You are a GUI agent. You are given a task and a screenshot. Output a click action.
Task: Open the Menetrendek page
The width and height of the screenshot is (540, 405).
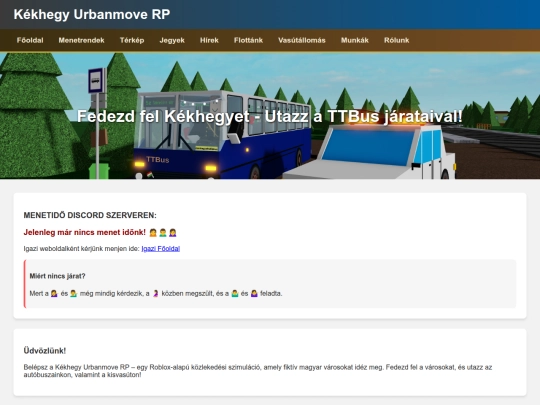[81, 40]
